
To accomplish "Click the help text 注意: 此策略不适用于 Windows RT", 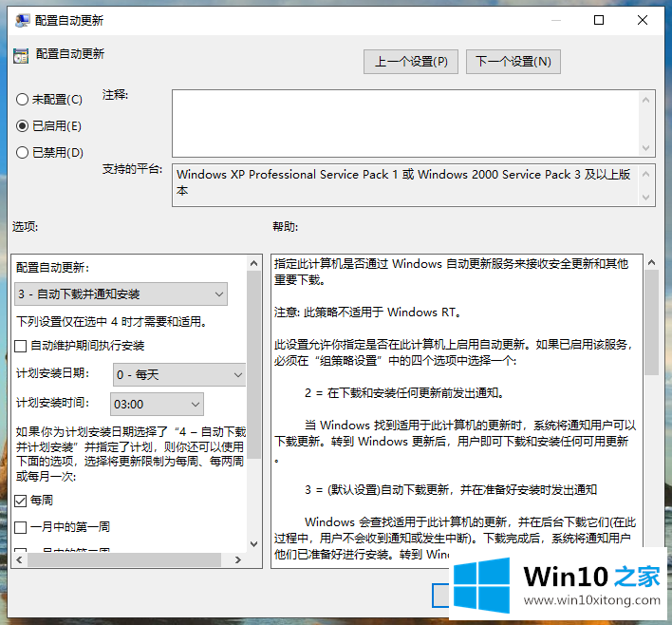I will (367, 312).
